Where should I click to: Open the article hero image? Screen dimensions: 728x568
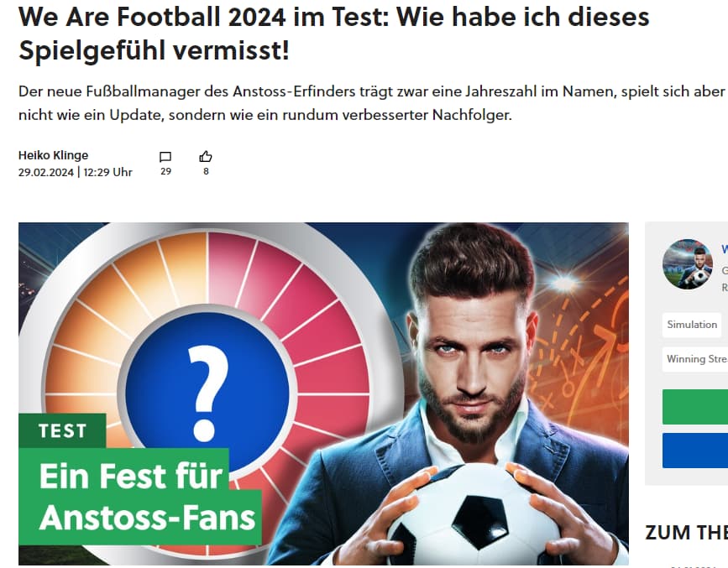point(323,393)
